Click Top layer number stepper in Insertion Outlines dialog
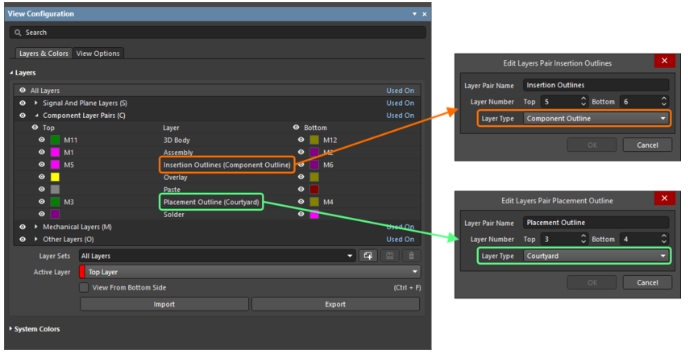The height and width of the screenshot is (362, 688). coord(583,101)
